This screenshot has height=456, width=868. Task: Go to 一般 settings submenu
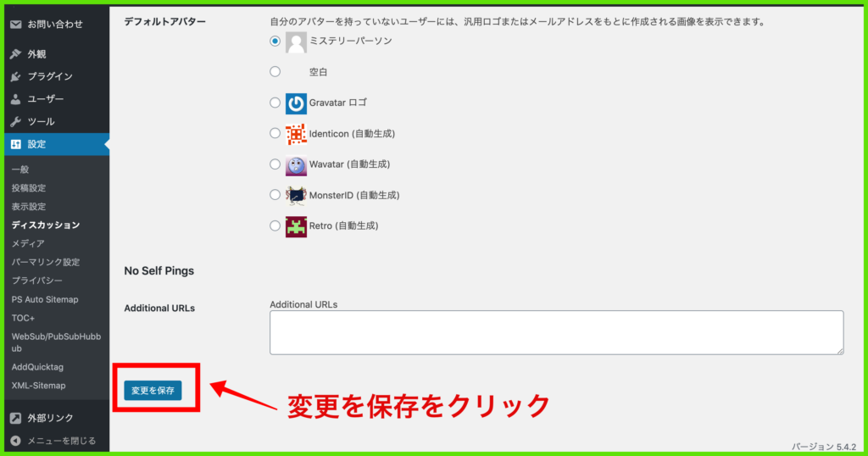(x=20, y=170)
